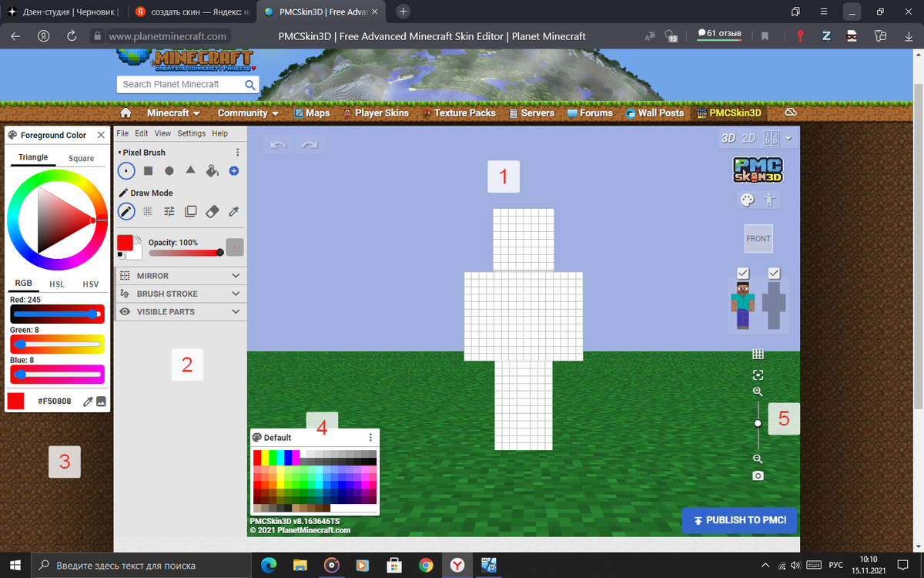Select the eyedropper tool in Draw Mode
Image resolution: width=924 pixels, height=578 pixels.
[235, 211]
